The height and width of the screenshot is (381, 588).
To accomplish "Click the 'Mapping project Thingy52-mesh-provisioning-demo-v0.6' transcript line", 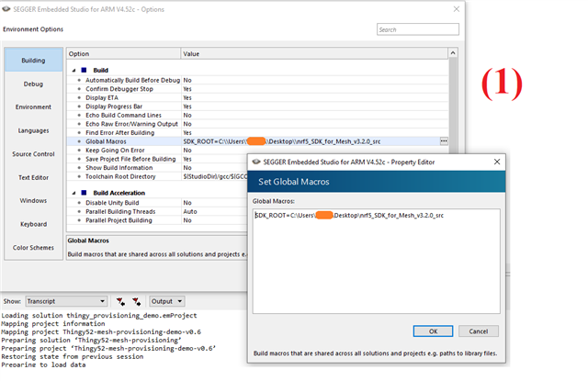I will pyautogui.click(x=101, y=332).
